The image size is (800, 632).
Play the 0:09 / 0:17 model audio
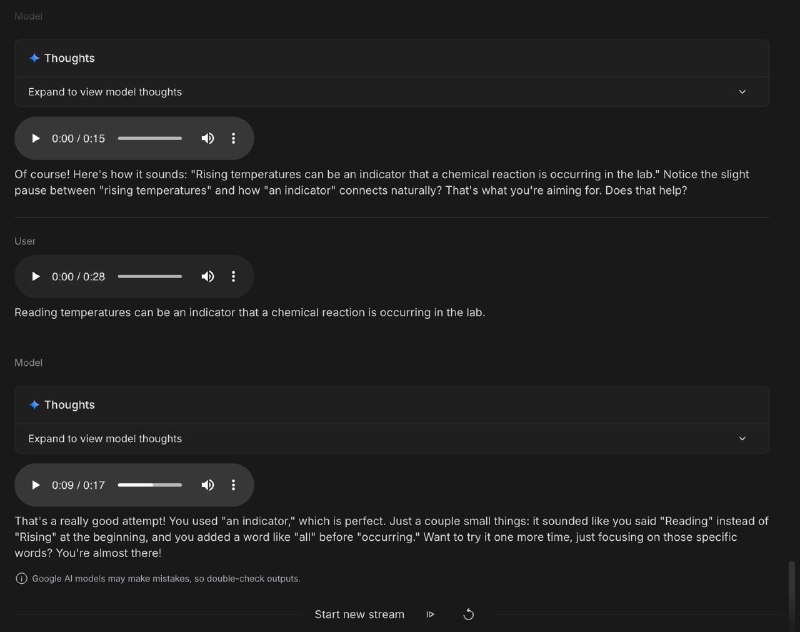click(x=37, y=485)
